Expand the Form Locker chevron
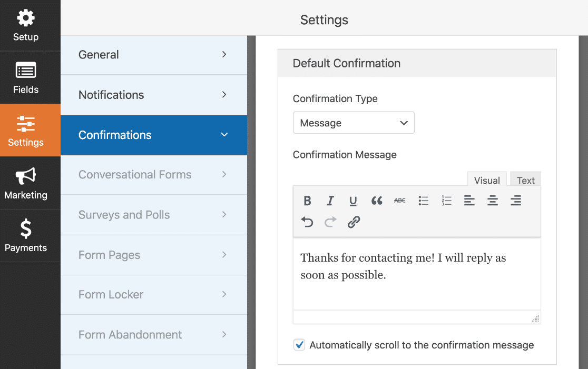 coord(224,294)
